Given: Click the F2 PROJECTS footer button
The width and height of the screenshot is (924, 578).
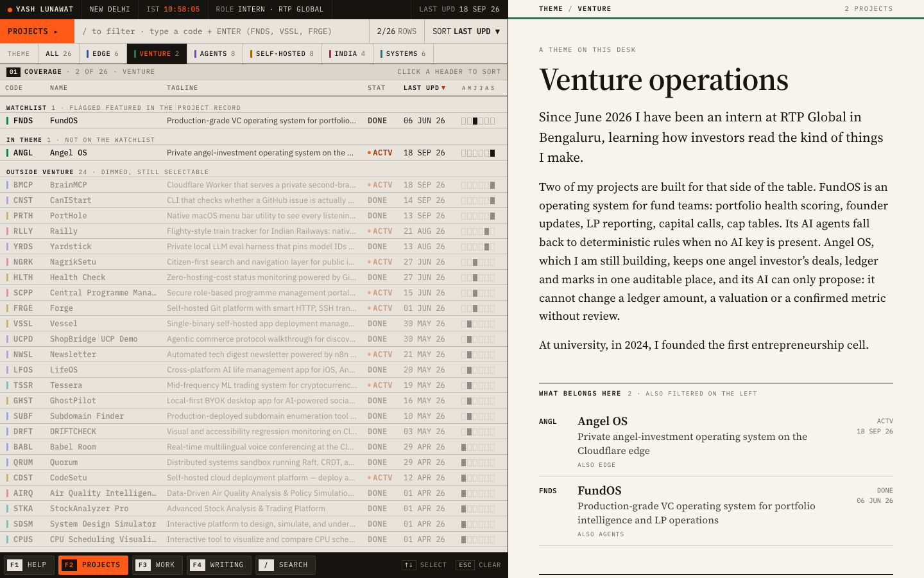Looking at the screenshot, I should coord(93,565).
